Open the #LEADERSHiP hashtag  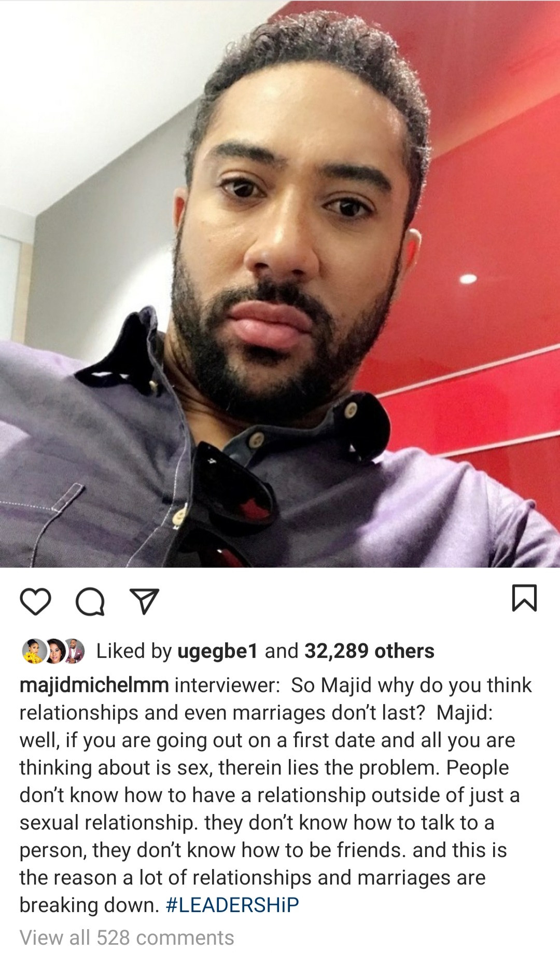coord(232,905)
